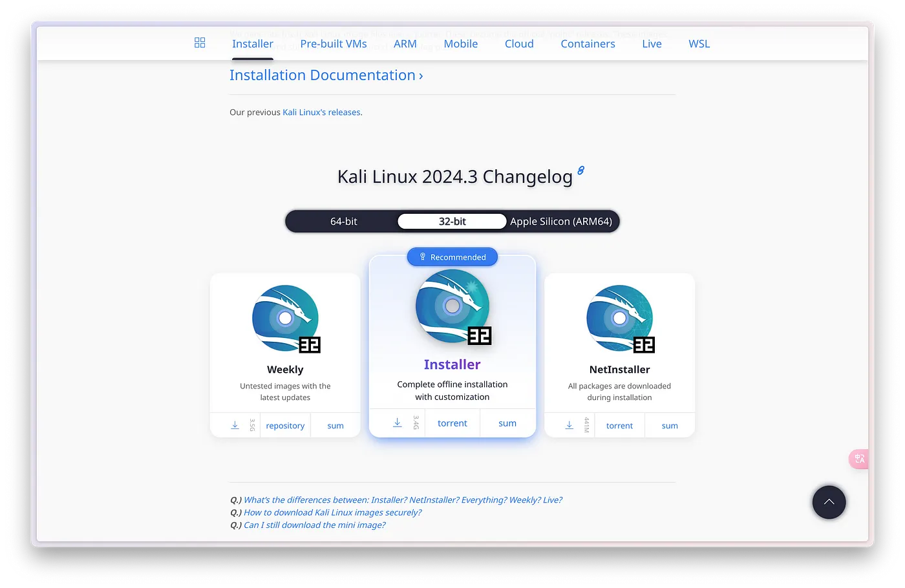Viewport: 905px width, 588px height.
Task: Click the Recommended badge
Action: (452, 257)
